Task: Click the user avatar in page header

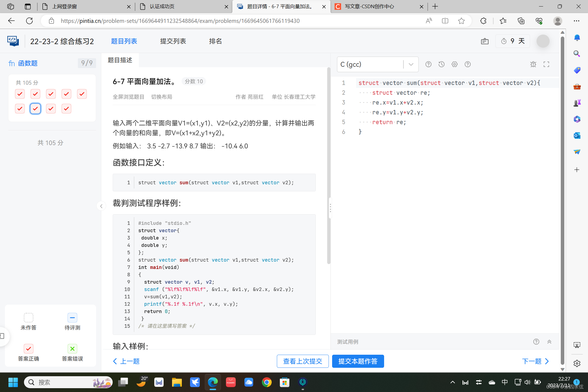Action: coord(543,41)
